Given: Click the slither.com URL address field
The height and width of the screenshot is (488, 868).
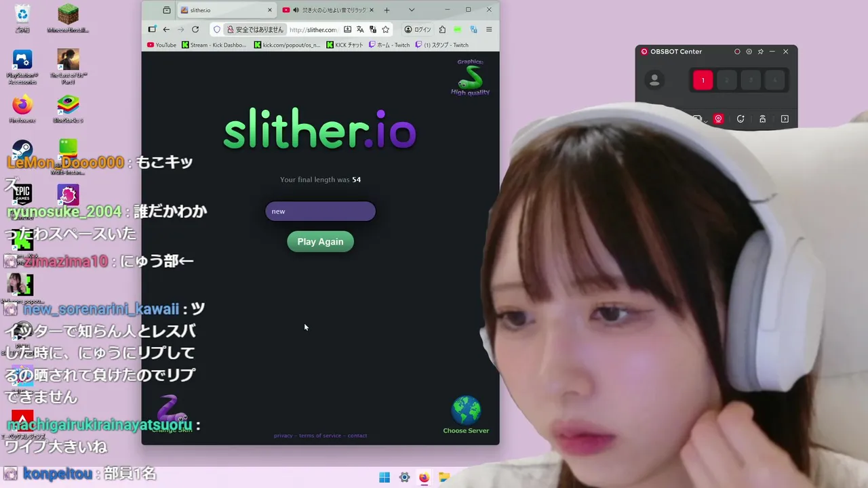Looking at the screenshot, I should coord(313,30).
